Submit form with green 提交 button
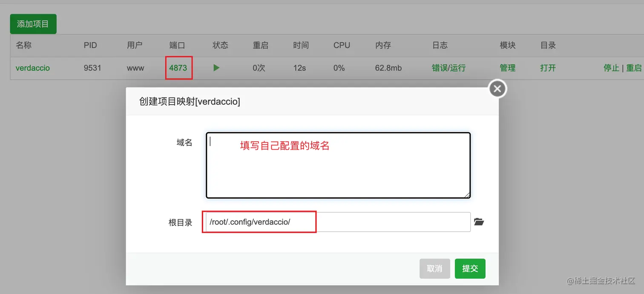The width and height of the screenshot is (644, 294). pos(470,268)
